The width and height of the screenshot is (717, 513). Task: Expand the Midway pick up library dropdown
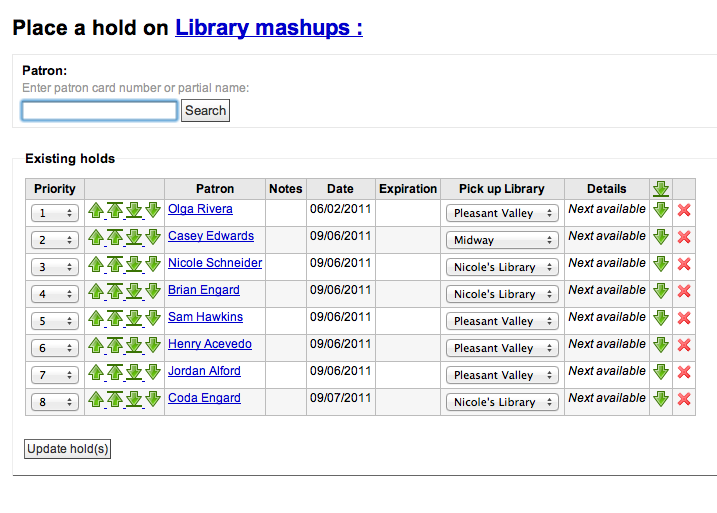(502, 240)
